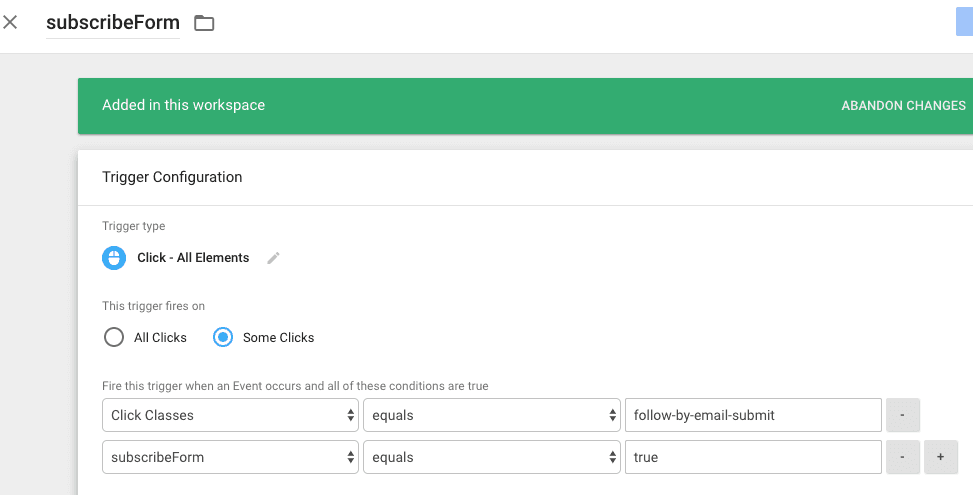Image resolution: width=973 pixels, height=495 pixels.
Task: Click ABANDON CHANGES in the green banner
Action: pos(903,106)
